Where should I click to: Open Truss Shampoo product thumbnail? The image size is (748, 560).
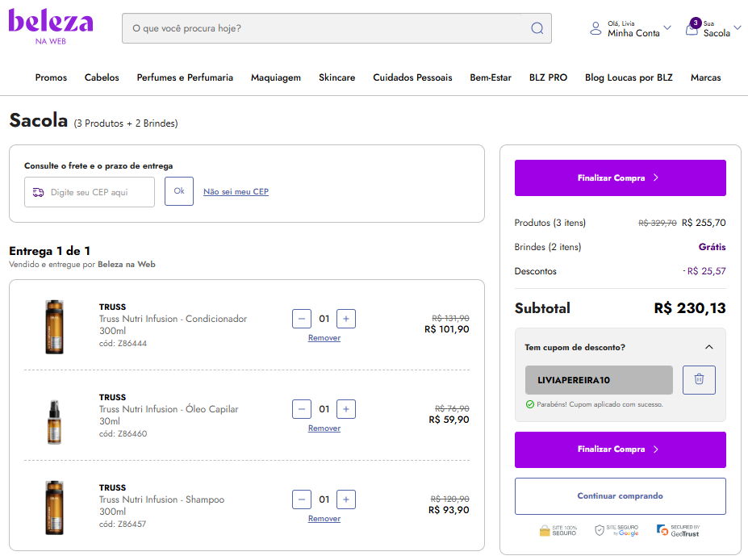point(54,508)
